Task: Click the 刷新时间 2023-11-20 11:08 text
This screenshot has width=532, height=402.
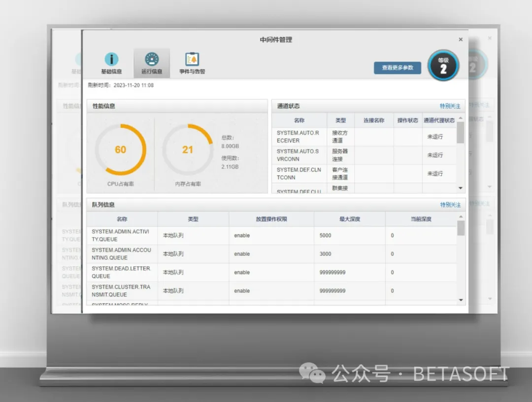Action: point(121,86)
